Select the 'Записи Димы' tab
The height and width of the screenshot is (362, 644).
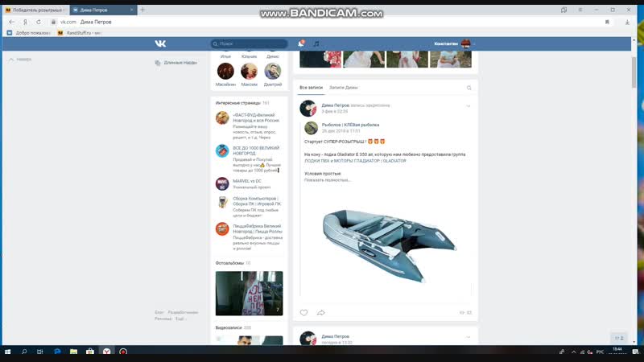[344, 88]
